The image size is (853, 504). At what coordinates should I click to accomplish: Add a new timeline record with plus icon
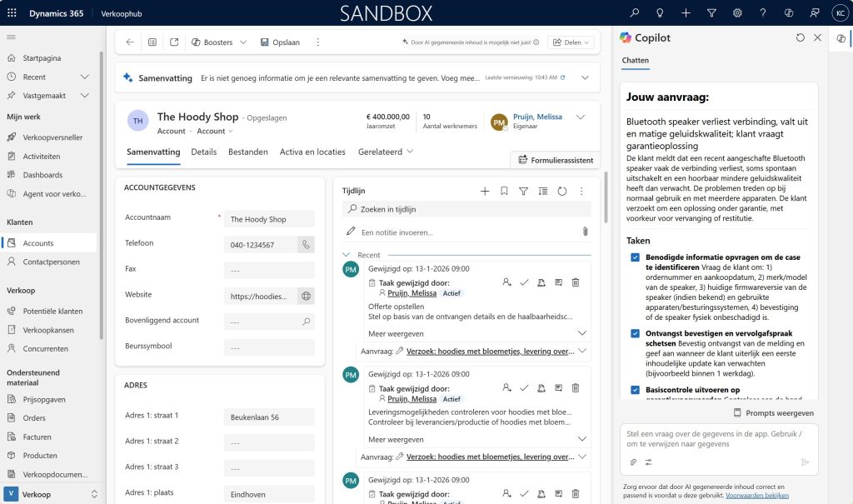click(485, 192)
